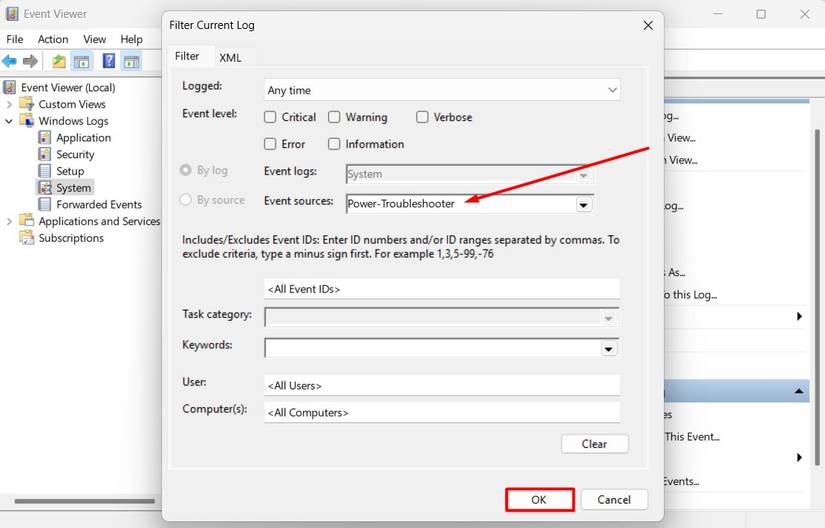Open Help via blue question mark icon
825x528 pixels.
click(x=108, y=62)
